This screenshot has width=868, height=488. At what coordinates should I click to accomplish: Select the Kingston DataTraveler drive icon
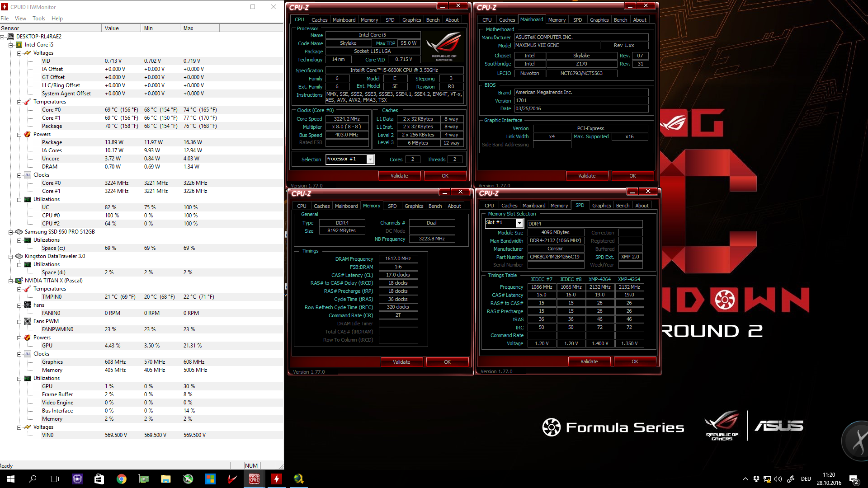pos(19,256)
